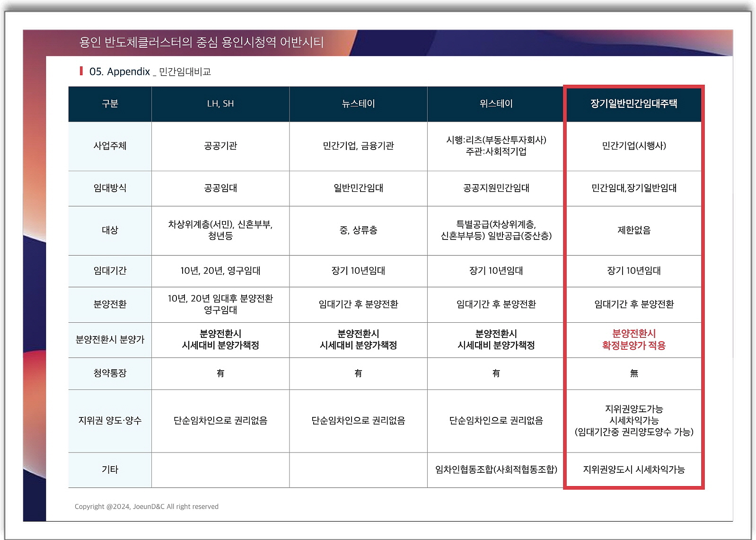This screenshot has width=756, height=540.
Task: Click the '구분' header cell
Action: (x=110, y=104)
